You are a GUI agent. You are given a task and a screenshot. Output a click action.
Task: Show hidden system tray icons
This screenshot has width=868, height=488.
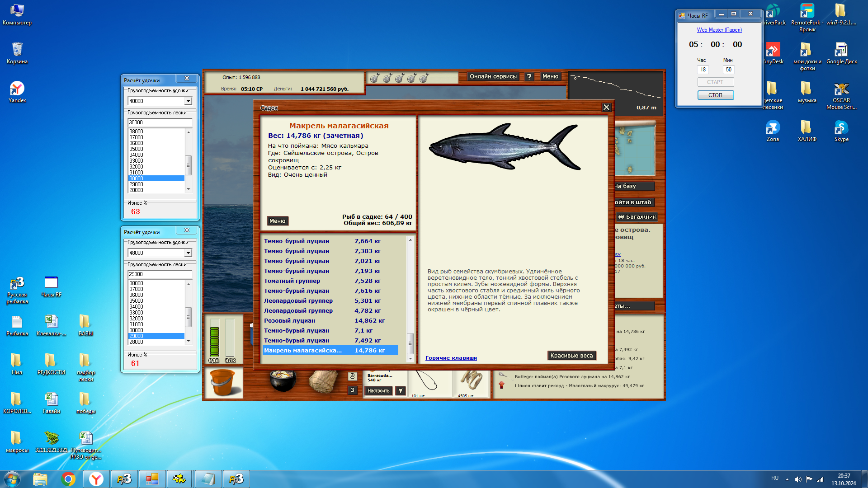787,479
